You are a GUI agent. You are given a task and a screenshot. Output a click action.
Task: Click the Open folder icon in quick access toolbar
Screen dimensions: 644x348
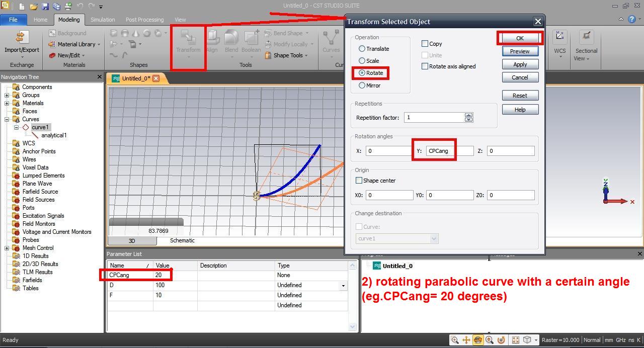(33, 7)
